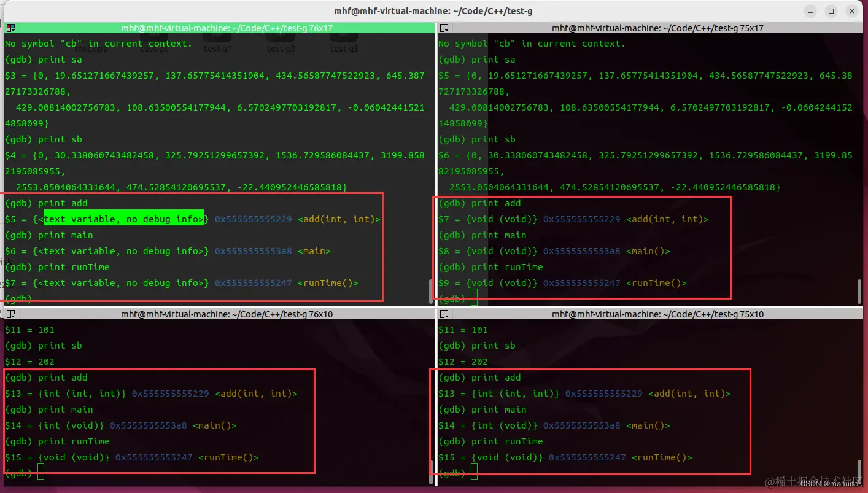Maximize the test-g terminal window
Image resolution: width=868 pixels, height=493 pixels.
click(x=831, y=11)
